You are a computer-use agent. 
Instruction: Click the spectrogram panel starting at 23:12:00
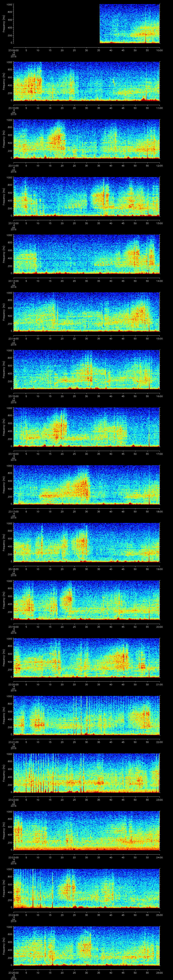pyautogui.click(x=87, y=197)
